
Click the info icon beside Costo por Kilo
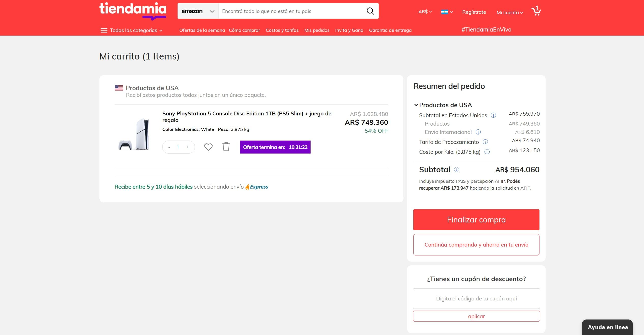pyautogui.click(x=487, y=152)
